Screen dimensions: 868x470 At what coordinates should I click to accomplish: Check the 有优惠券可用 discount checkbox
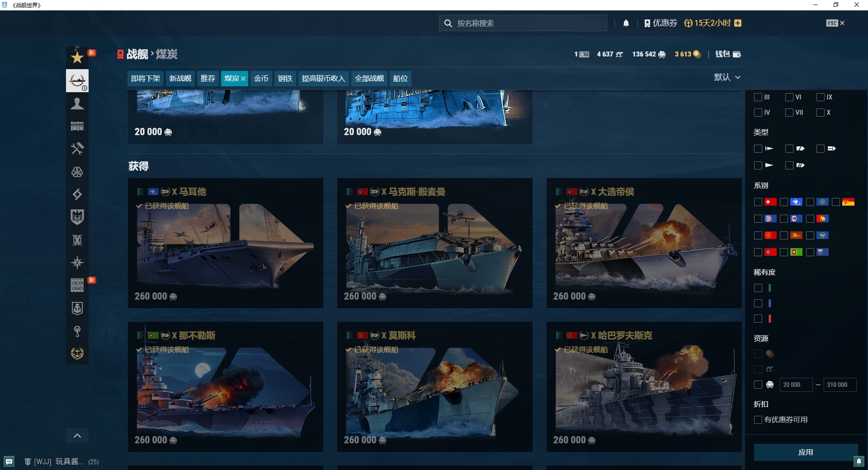[758, 420]
